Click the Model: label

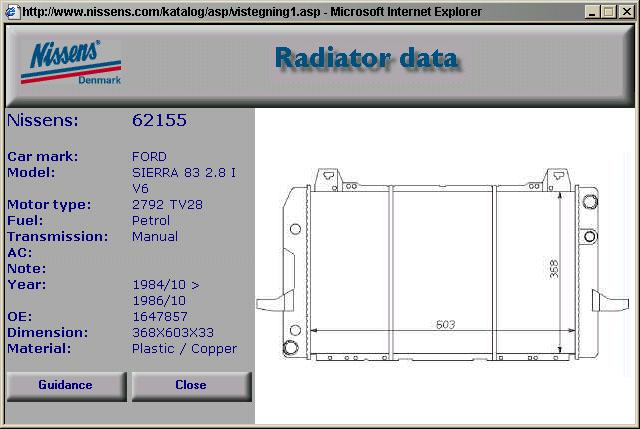pyautogui.click(x=31, y=173)
